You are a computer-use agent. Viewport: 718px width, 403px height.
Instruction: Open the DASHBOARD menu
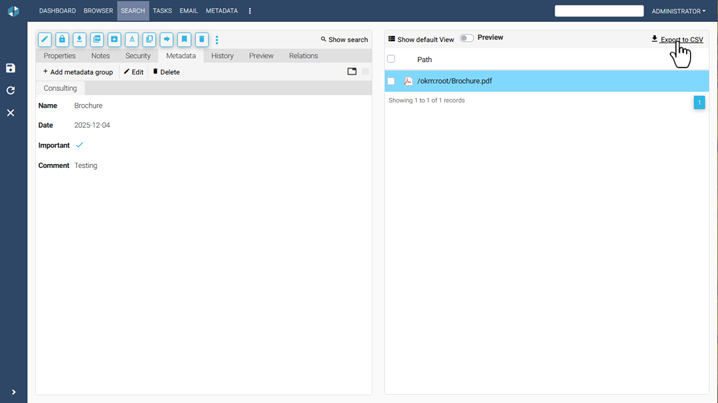[57, 11]
